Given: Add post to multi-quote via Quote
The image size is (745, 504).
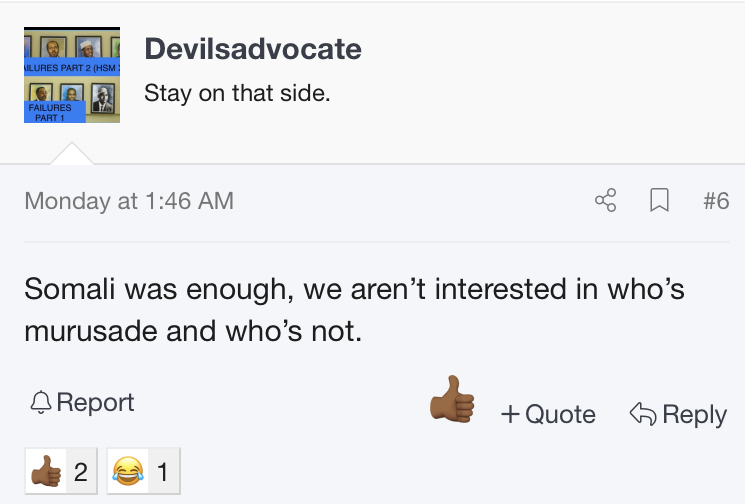Looking at the screenshot, I should click(x=548, y=414).
